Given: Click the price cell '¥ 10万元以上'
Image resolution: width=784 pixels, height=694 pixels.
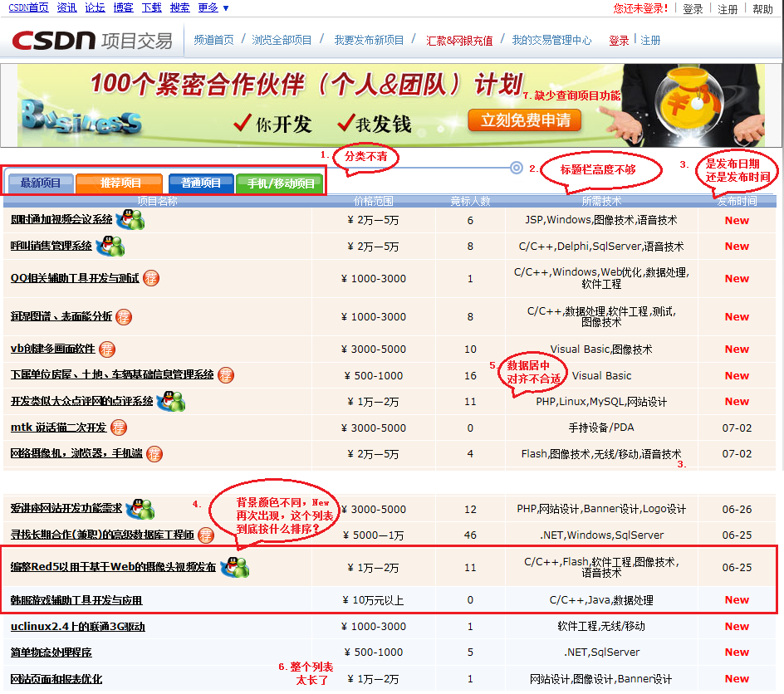Looking at the screenshot, I should click(373, 600).
